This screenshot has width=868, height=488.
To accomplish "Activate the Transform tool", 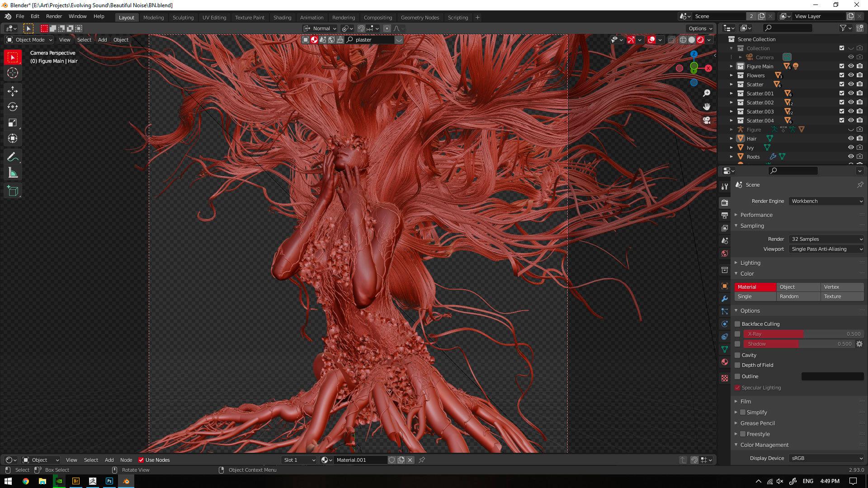I will tap(13, 139).
